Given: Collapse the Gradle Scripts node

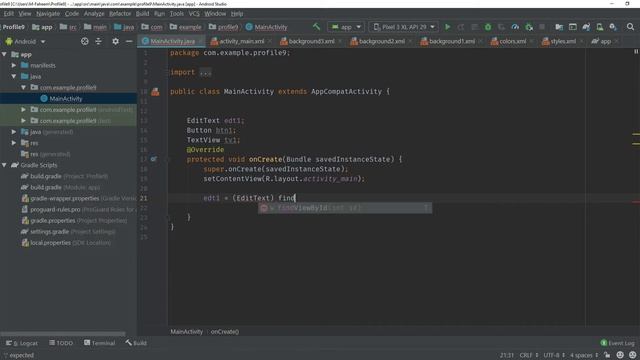Looking at the screenshot, I should (4, 165).
